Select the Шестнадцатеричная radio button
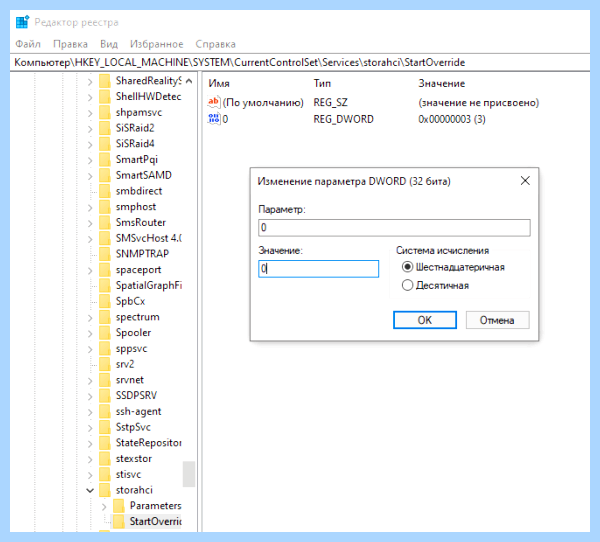600x542 pixels. tap(408, 267)
